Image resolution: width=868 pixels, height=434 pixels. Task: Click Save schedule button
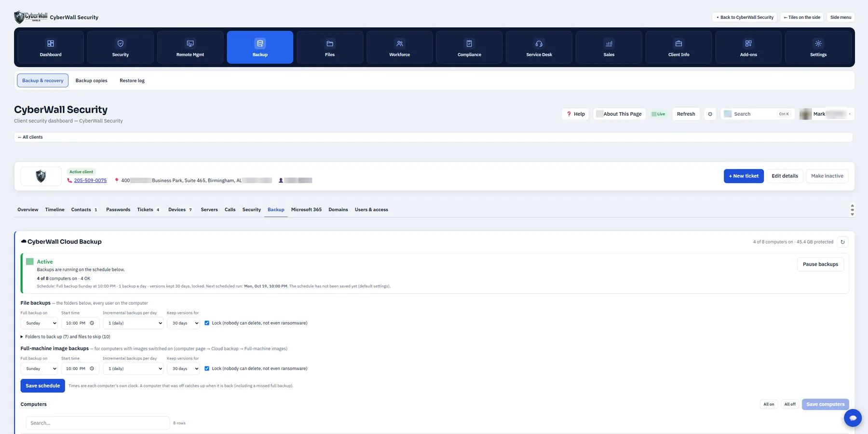[42, 386]
